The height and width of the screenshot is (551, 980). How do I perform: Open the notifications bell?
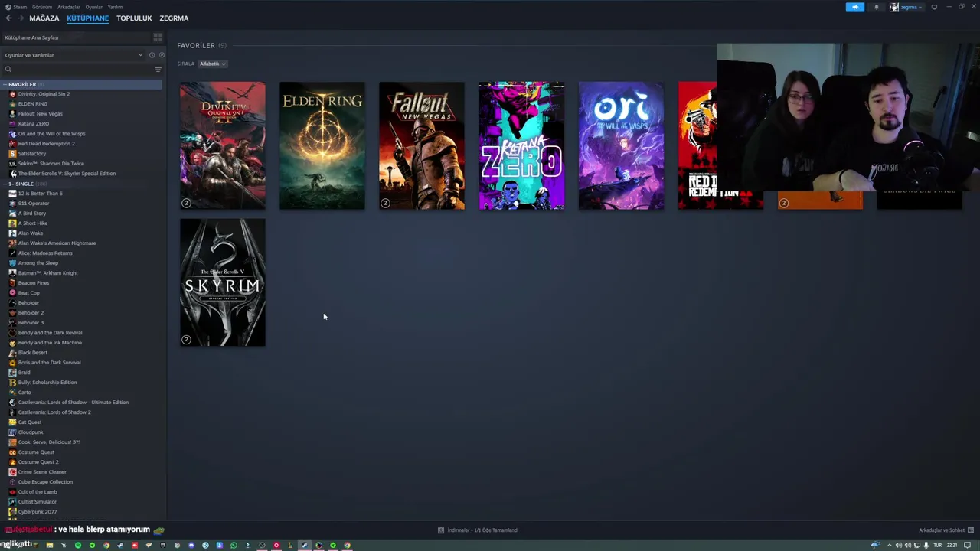coord(877,7)
